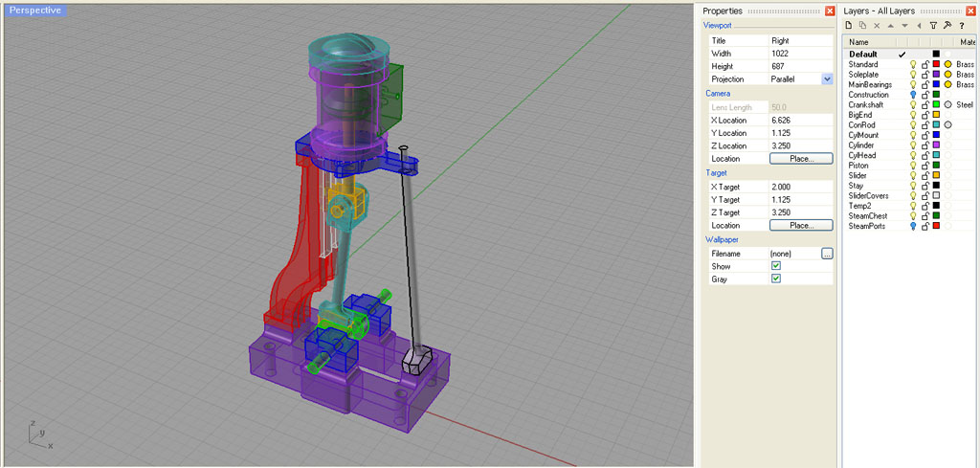Click the help question mark in Layers panel
The height and width of the screenshot is (468, 980).
pyautogui.click(x=960, y=26)
